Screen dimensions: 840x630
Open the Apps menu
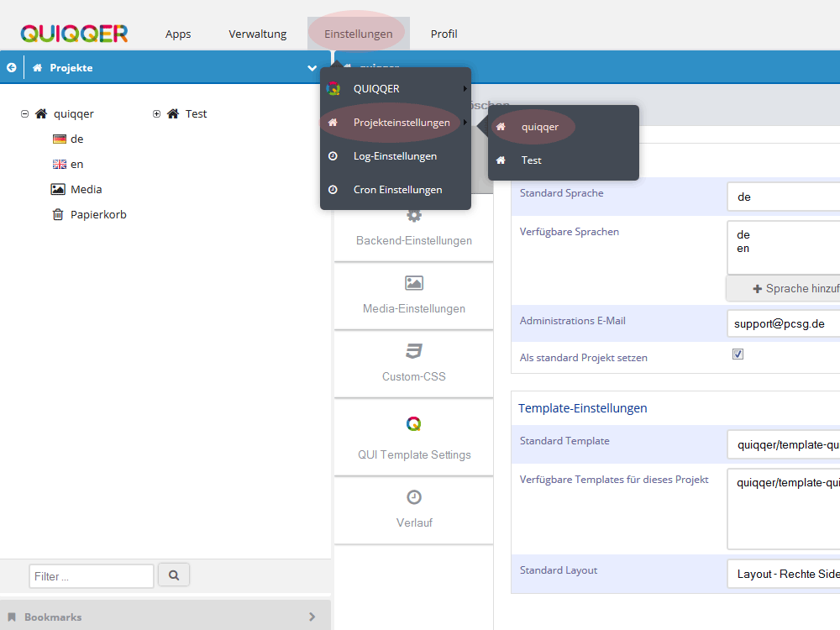click(x=178, y=34)
